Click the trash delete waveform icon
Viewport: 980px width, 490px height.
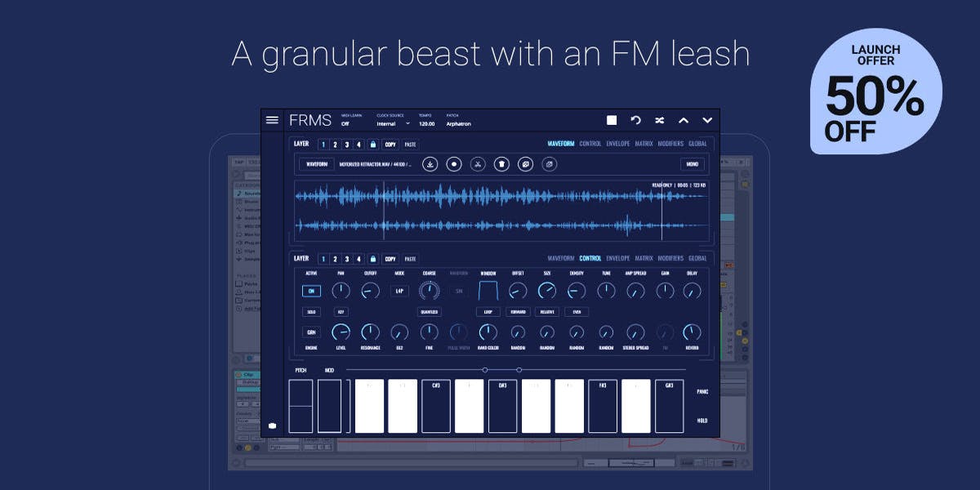501,164
